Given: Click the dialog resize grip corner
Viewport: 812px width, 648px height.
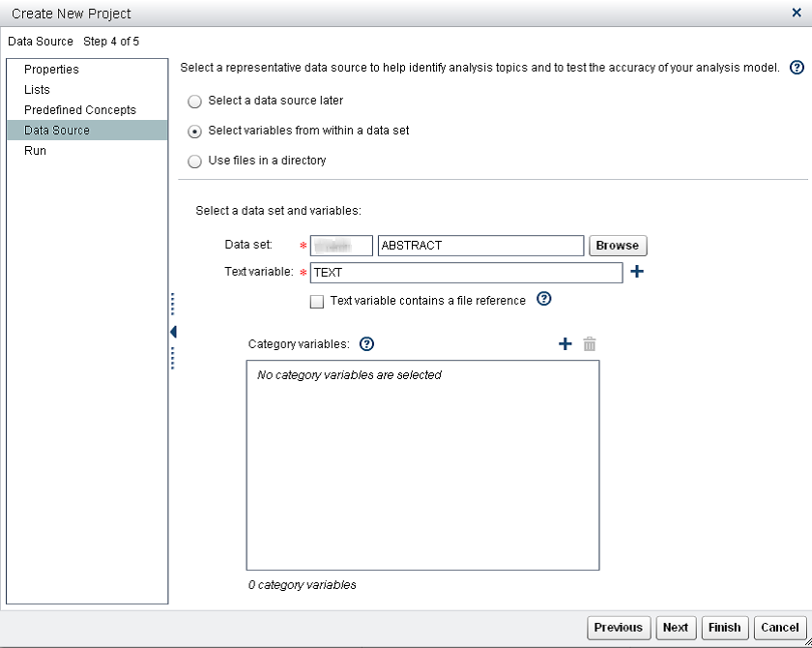Looking at the screenshot, I should tap(807, 643).
